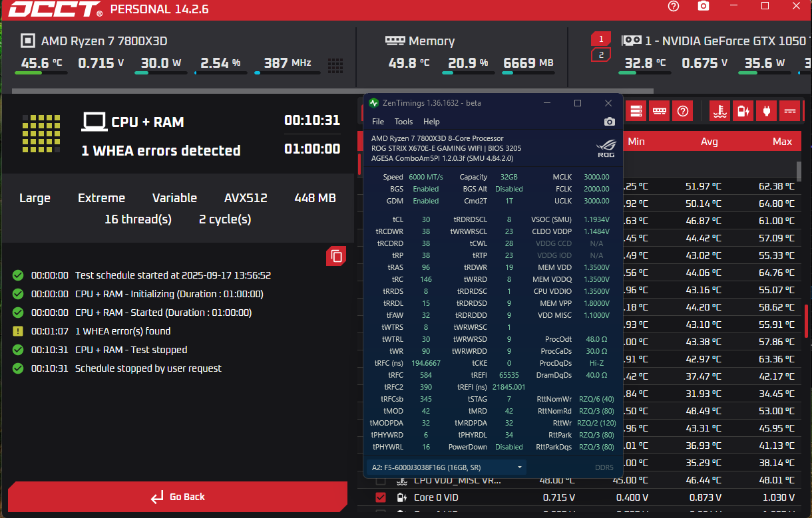Toggle temperature sensors filter icon
Image resolution: width=812 pixels, height=518 pixels.
tap(719, 111)
